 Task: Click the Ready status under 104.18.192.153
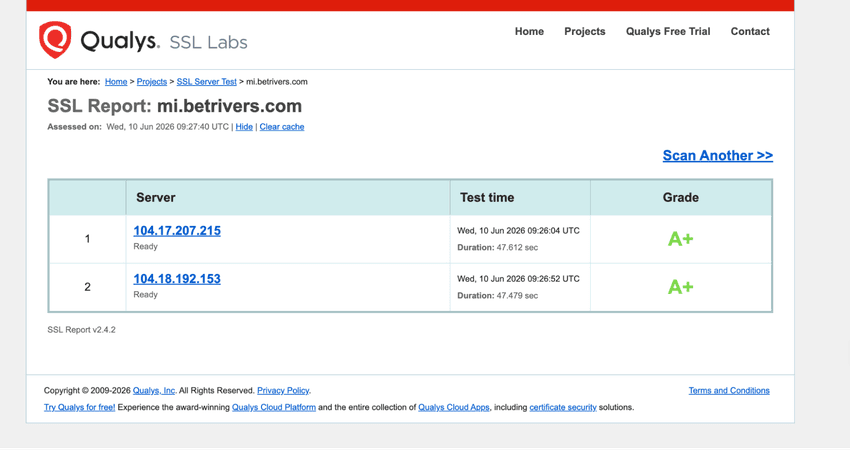tap(145, 295)
